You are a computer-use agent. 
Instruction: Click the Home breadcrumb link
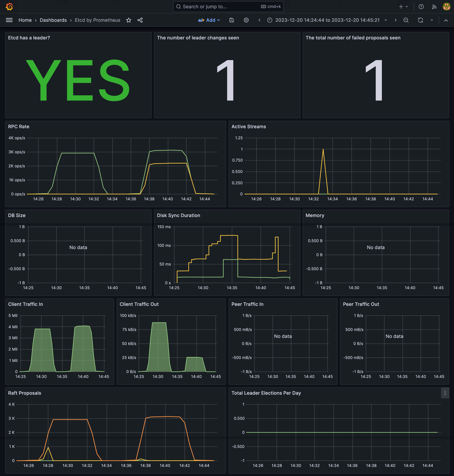25,20
